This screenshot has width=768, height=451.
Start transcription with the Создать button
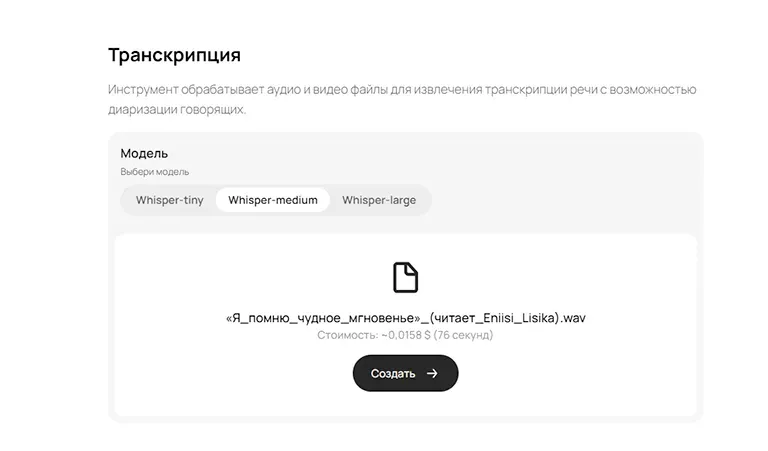[406, 373]
